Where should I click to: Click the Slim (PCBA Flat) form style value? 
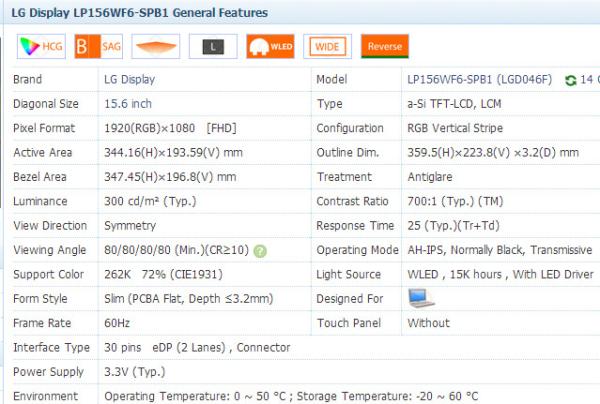pyautogui.click(x=189, y=299)
